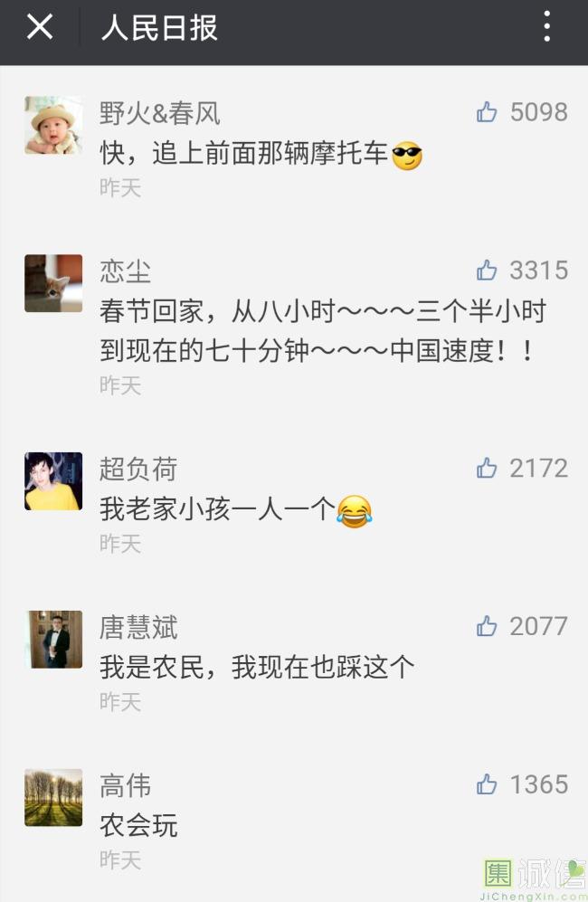The image size is (588, 902).
Task: View 唐慧斌's avatar in suit
Action: (x=55, y=639)
